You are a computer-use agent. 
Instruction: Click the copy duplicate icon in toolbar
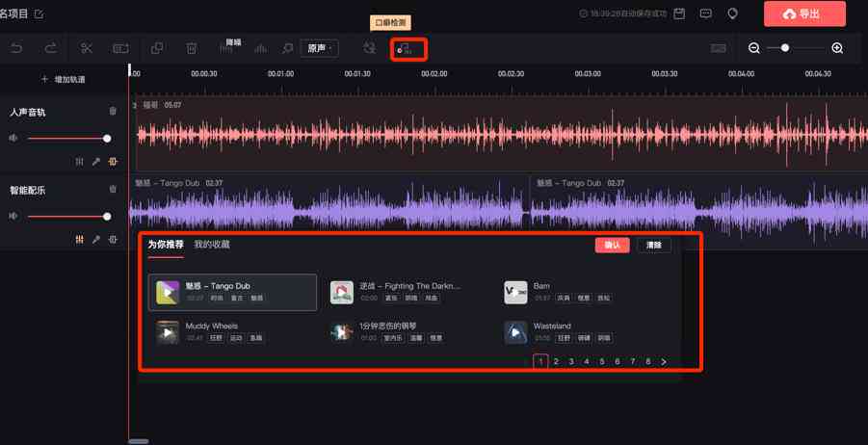pyautogui.click(x=157, y=49)
